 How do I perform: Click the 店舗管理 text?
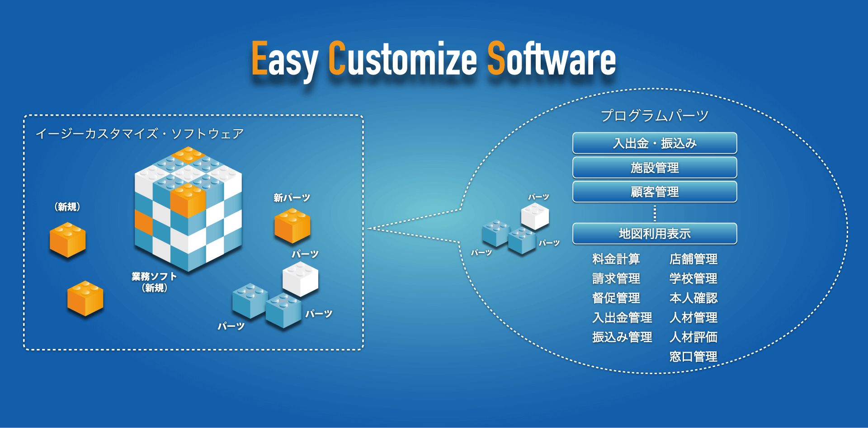pyautogui.click(x=693, y=259)
